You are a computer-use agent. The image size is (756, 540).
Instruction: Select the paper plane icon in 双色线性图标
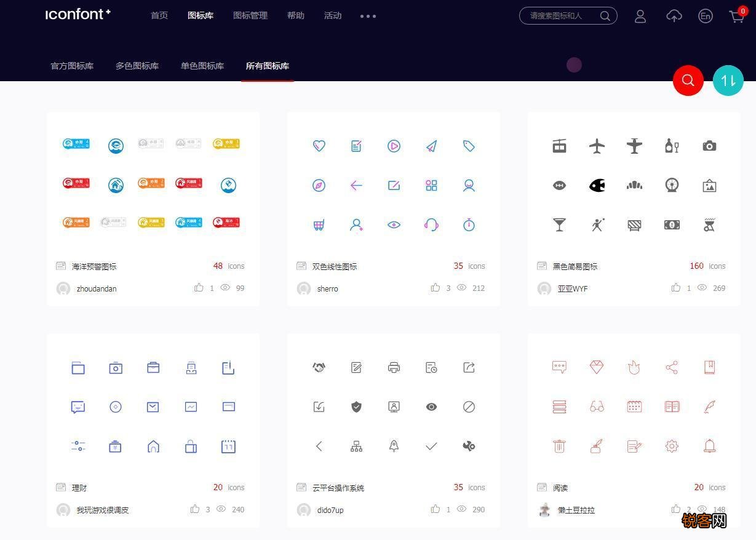click(x=431, y=146)
